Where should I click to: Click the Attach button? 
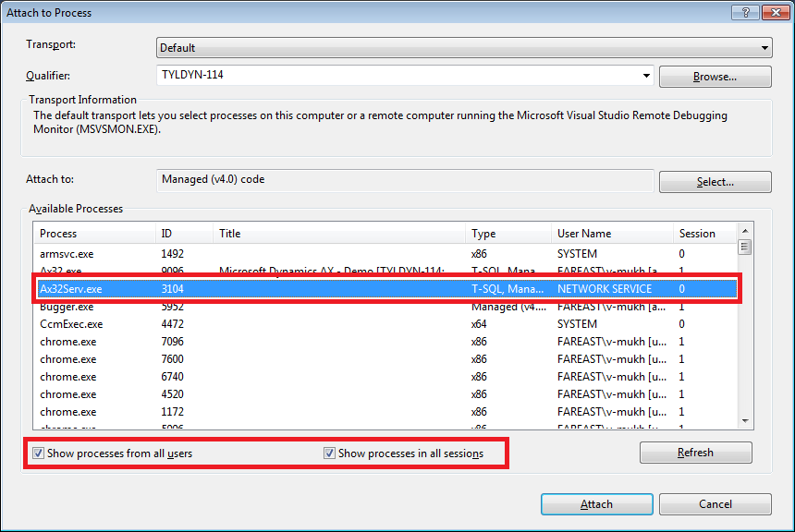[x=596, y=504]
